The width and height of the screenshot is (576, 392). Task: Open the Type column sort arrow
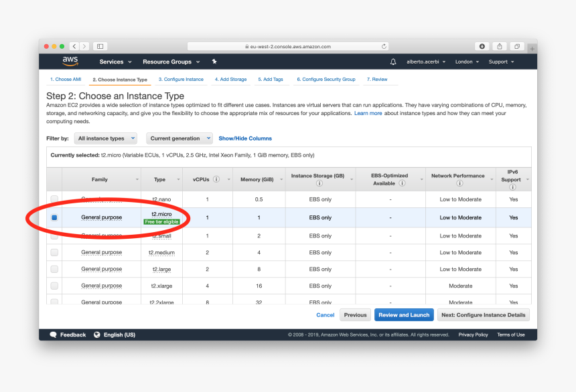click(x=179, y=179)
